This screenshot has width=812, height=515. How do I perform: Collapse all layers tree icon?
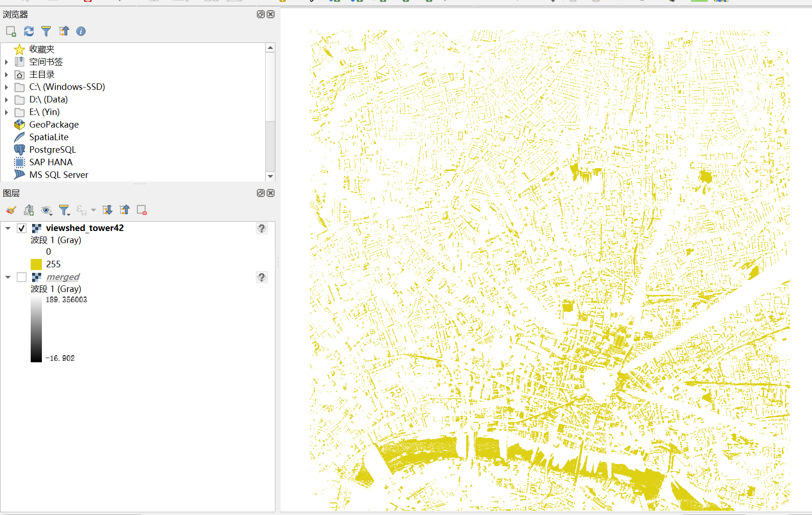click(x=125, y=210)
